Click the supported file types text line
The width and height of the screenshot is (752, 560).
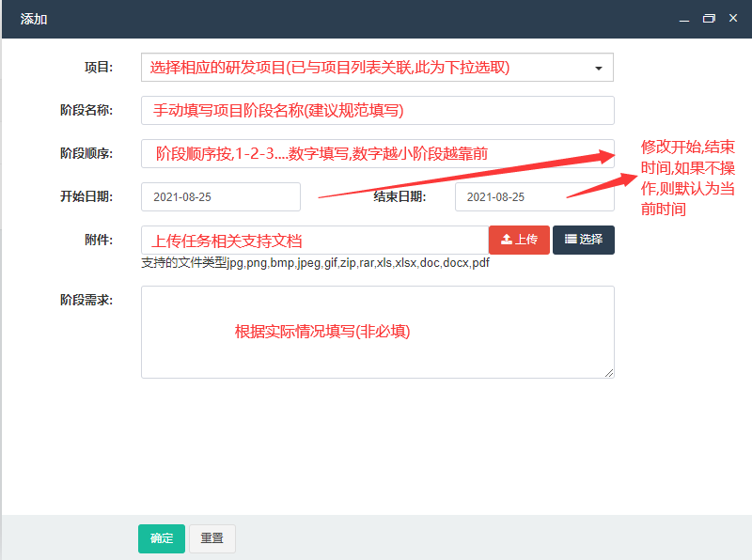pyautogui.click(x=315, y=263)
